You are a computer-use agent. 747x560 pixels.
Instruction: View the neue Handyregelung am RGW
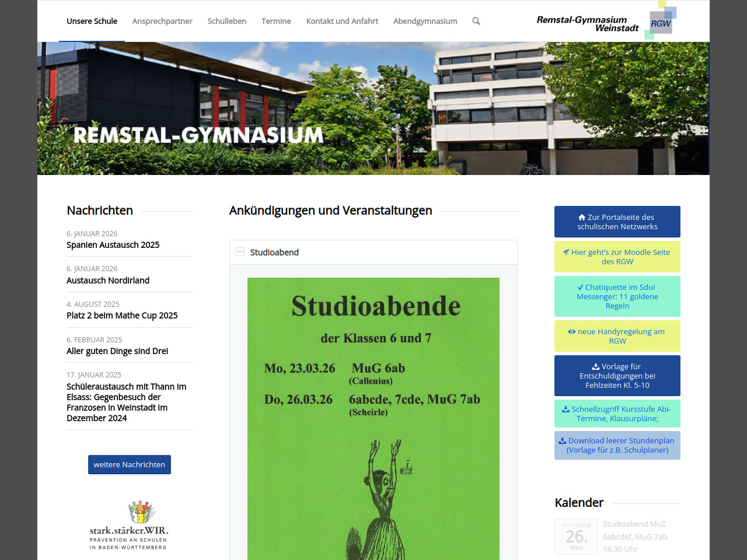coord(617,336)
